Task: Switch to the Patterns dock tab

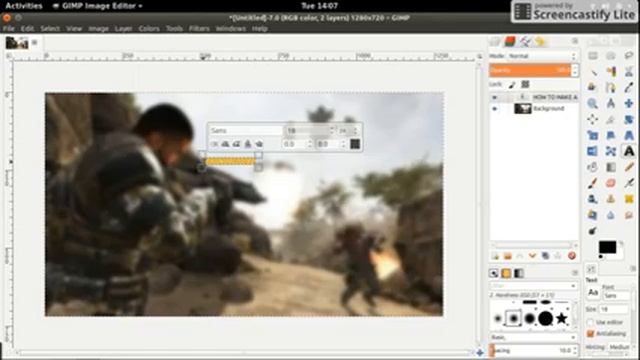Action: pyautogui.click(x=506, y=273)
